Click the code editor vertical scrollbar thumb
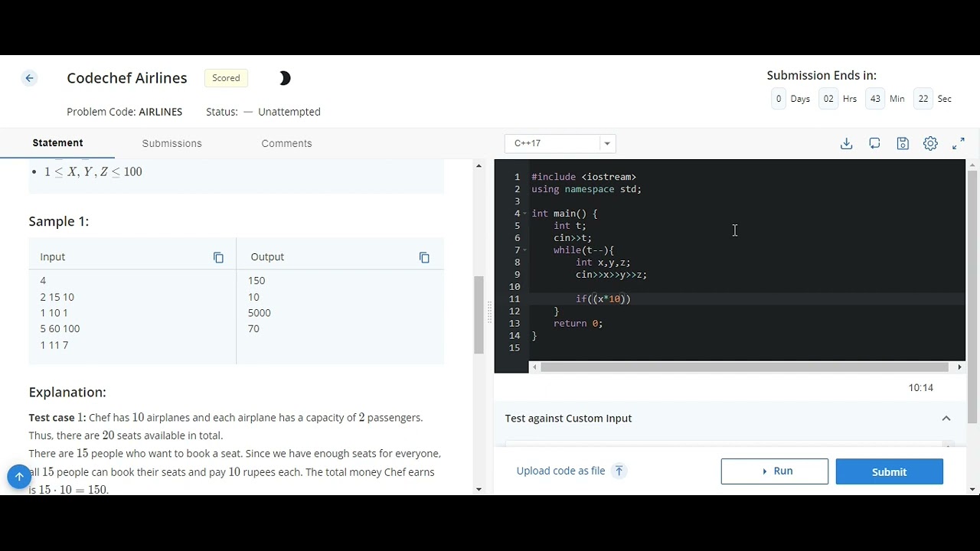The image size is (980, 551). point(972,297)
